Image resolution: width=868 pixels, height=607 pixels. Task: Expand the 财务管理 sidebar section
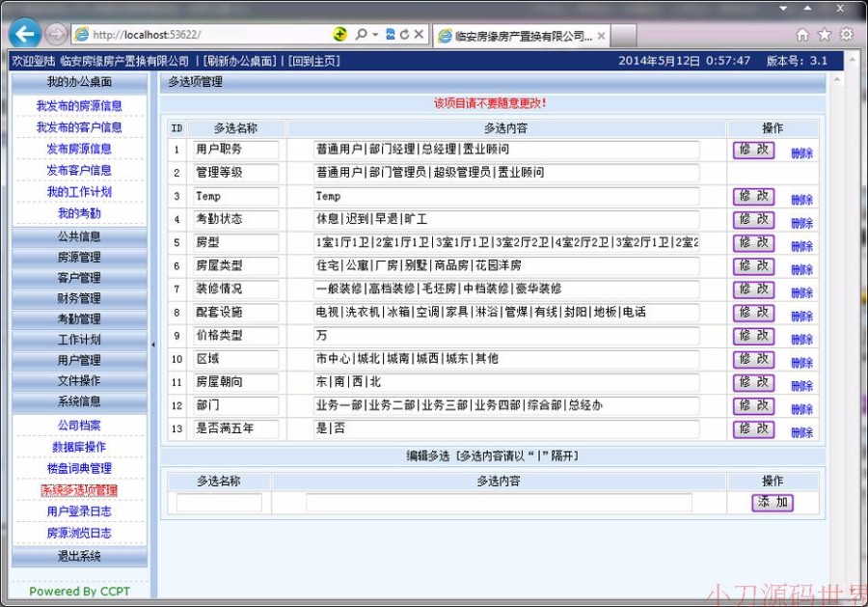coord(80,298)
